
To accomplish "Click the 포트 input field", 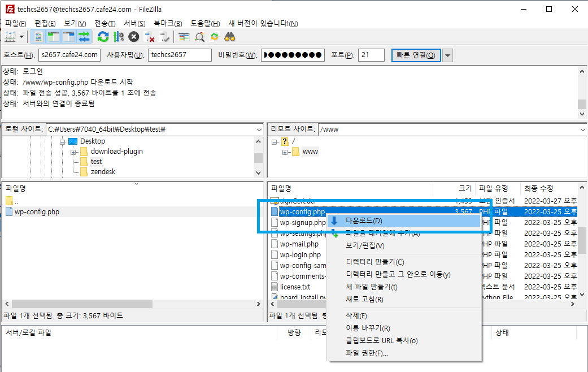I will (371, 55).
